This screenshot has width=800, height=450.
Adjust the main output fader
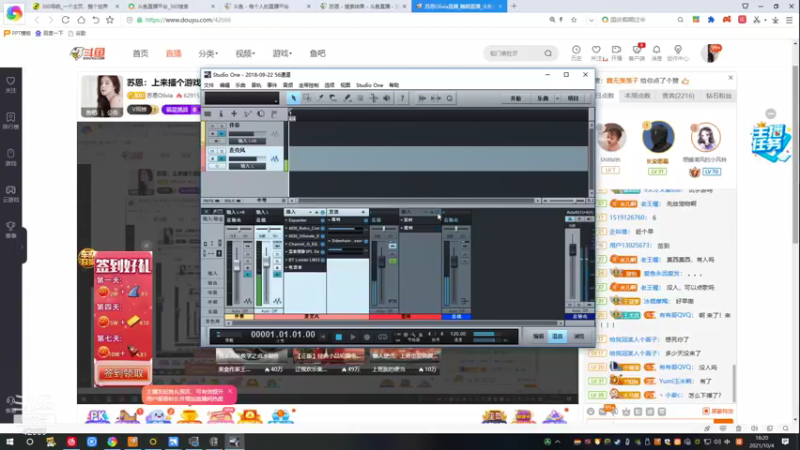tap(573, 250)
